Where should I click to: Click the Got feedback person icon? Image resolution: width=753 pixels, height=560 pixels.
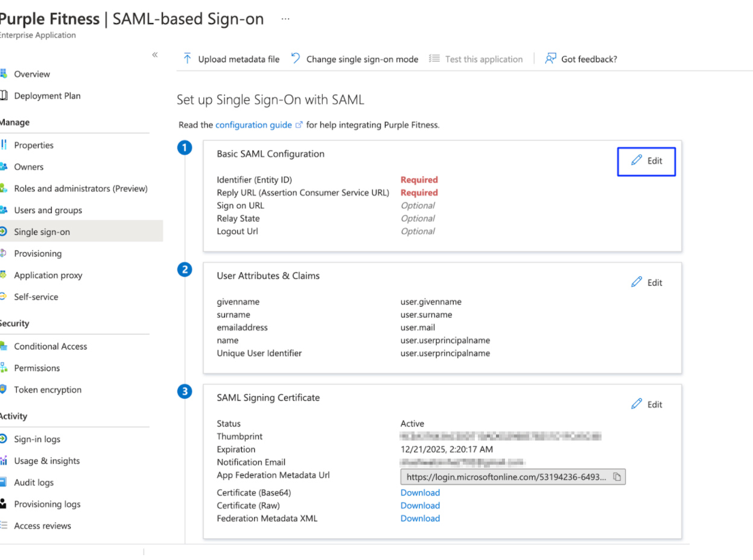click(x=550, y=59)
